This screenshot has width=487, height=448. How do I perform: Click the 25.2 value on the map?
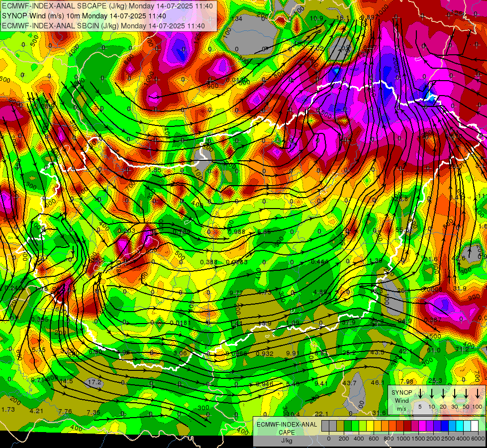tap(349, 352)
